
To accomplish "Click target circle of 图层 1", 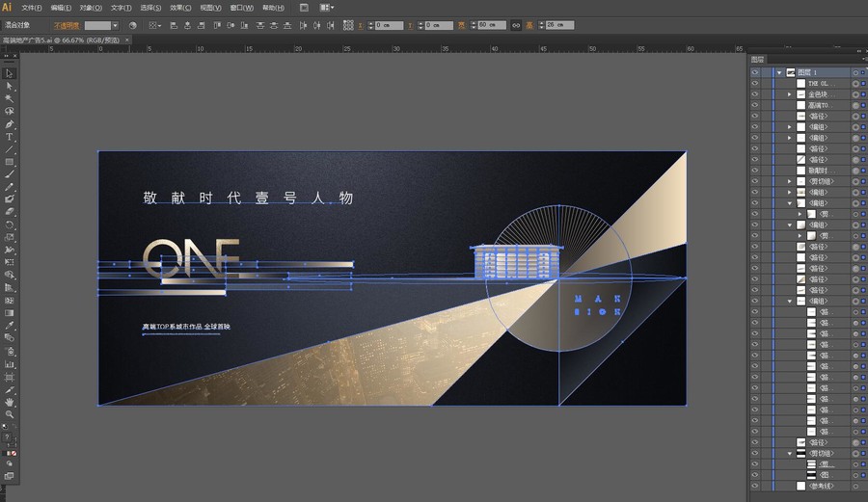I will click(855, 72).
